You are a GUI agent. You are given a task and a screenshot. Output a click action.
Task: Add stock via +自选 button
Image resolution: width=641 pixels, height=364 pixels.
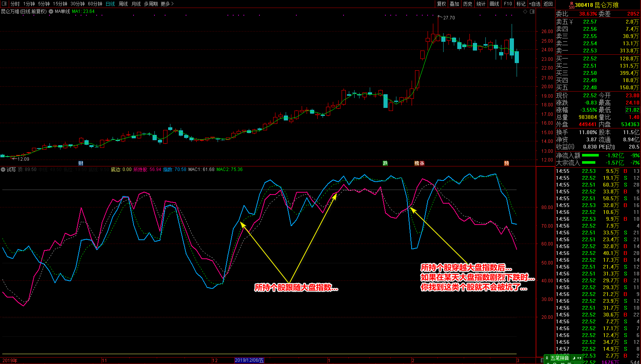534,4
